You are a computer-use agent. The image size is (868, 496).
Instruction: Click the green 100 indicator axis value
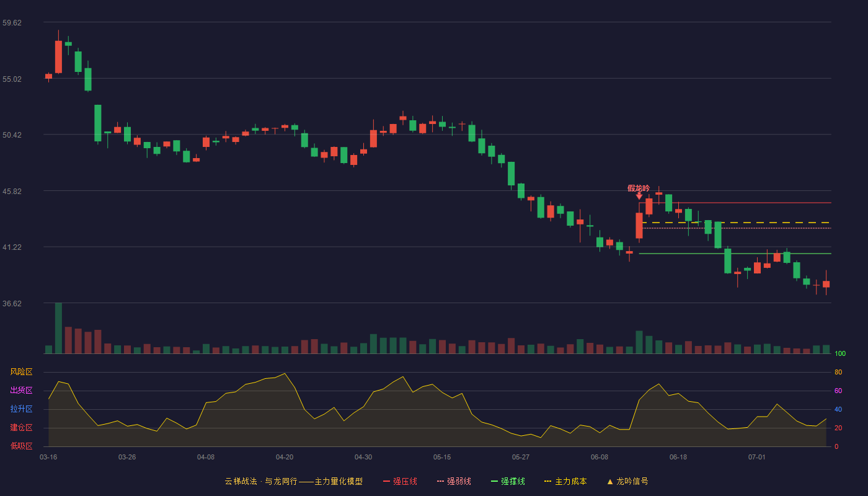click(x=840, y=353)
